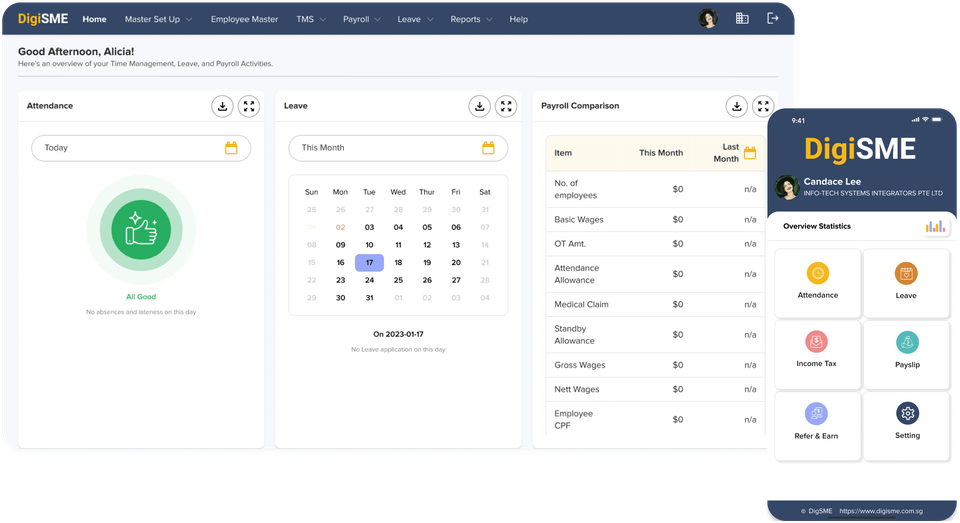Click the user profile avatar in navbar

[708, 19]
